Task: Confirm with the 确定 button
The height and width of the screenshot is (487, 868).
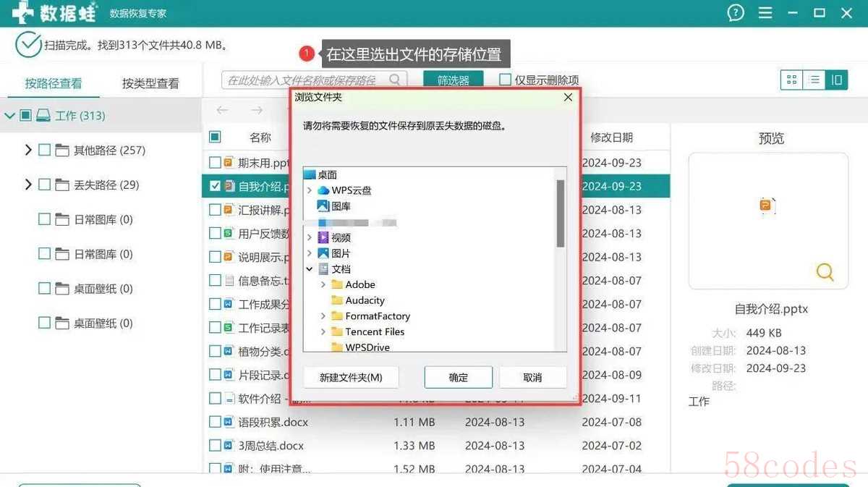Action: click(x=459, y=377)
